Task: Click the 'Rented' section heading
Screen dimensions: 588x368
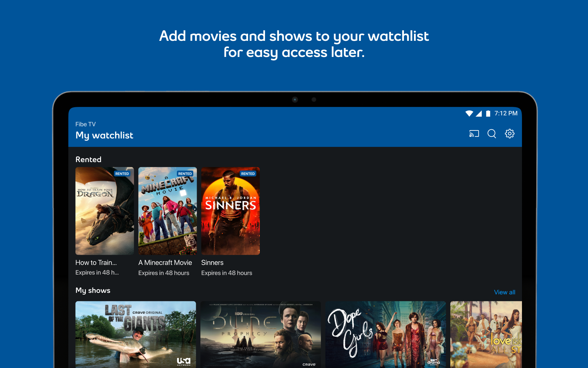Action: point(88,160)
